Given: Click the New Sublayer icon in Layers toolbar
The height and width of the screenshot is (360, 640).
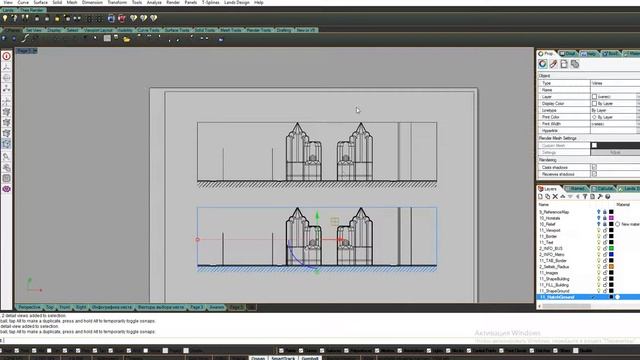Looking at the screenshot, I should pos(548,197).
